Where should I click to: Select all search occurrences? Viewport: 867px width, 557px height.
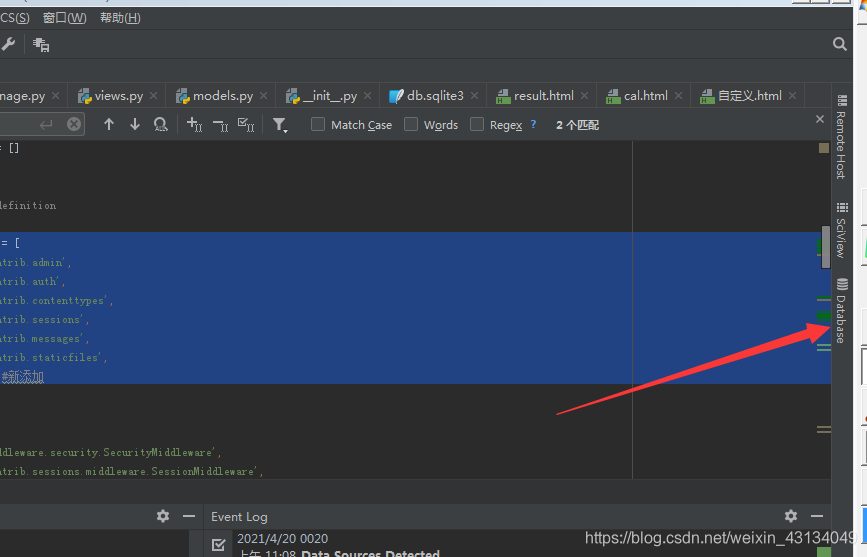(246, 124)
